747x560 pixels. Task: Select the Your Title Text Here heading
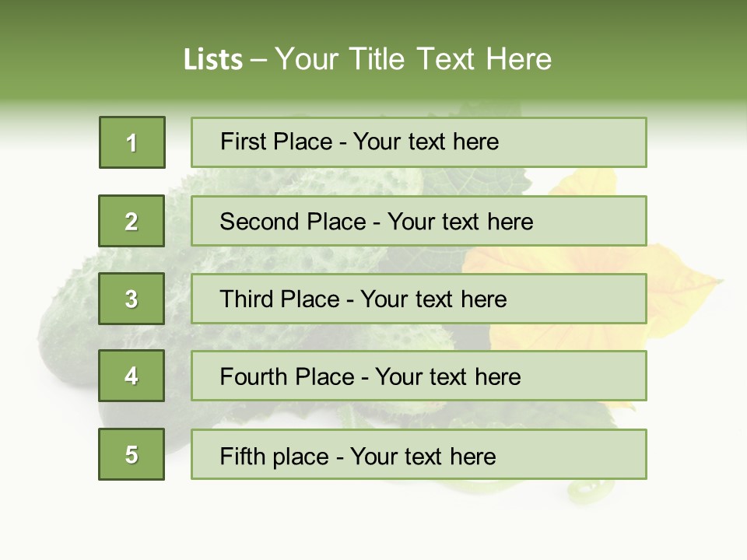tap(413, 59)
